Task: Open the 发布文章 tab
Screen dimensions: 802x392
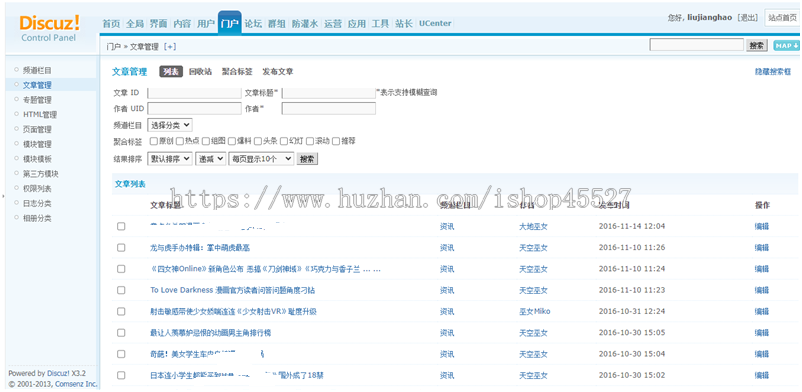Action: 278,72
